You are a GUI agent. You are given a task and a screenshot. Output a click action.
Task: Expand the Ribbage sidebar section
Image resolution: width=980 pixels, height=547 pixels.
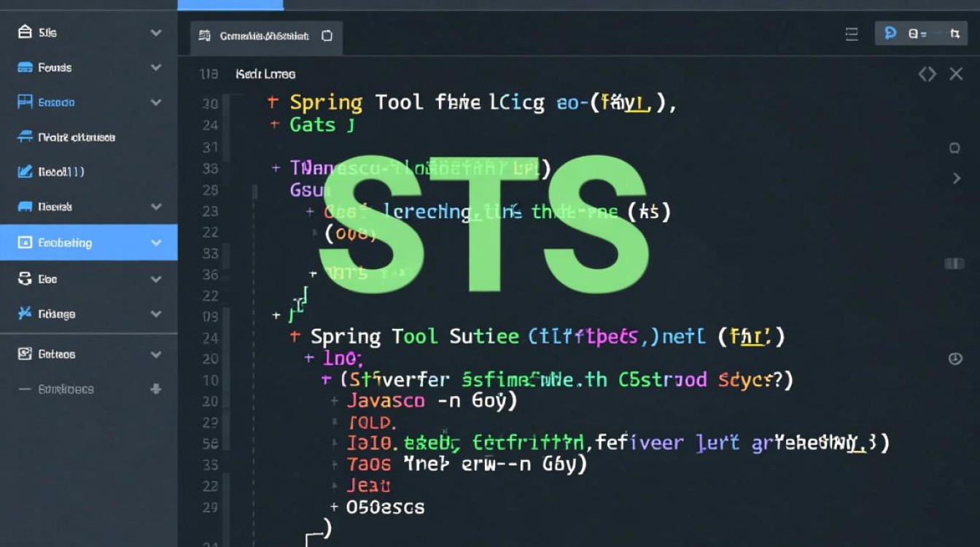[x=155, y=314]
